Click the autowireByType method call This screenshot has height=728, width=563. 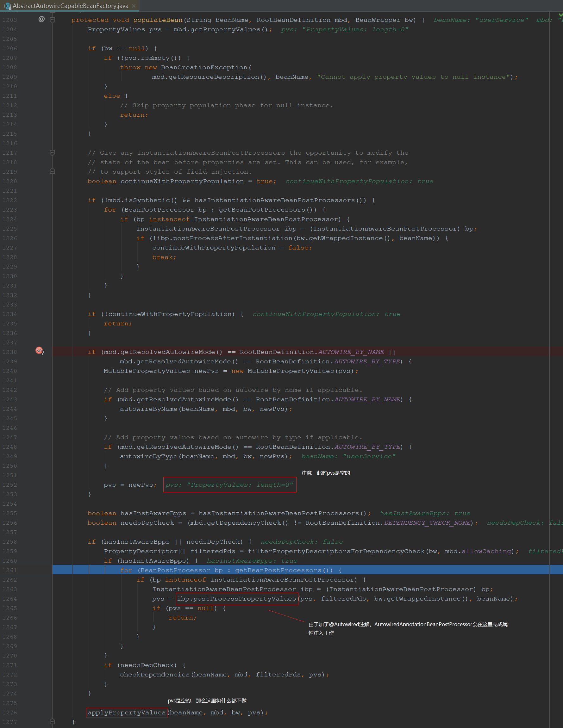pyautogui.click(x=148, y=457)
